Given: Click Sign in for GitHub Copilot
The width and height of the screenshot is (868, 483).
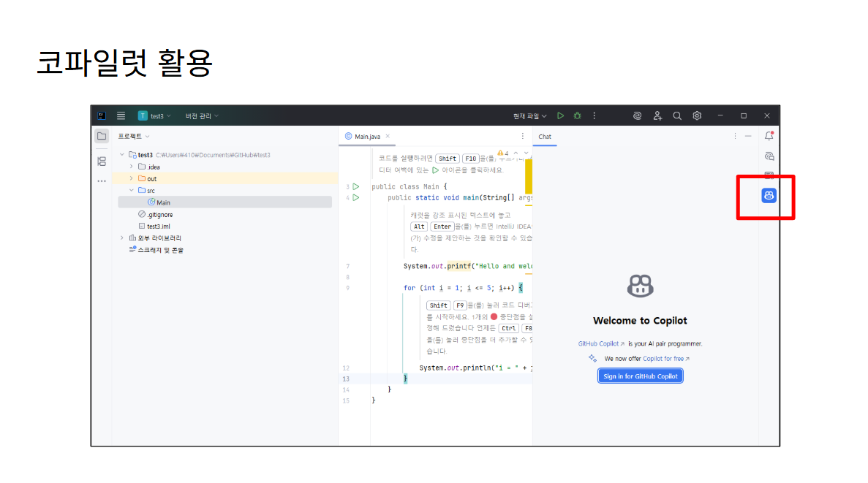Looking at the screenshot, I should (641, 376).
